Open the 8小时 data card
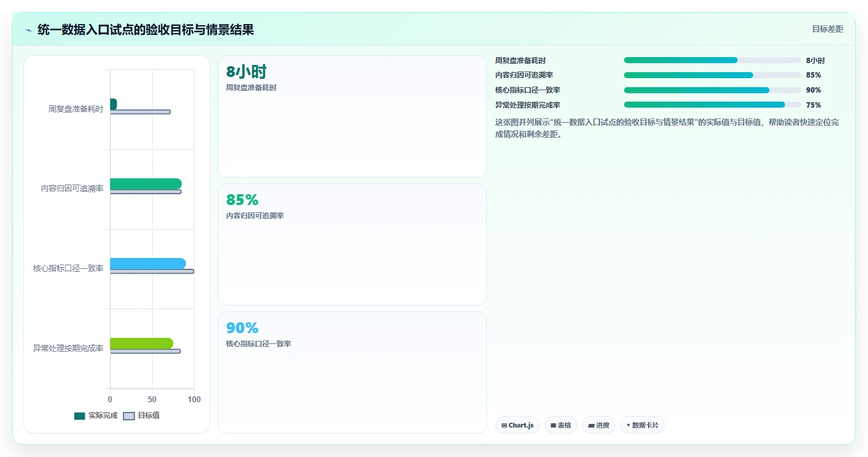The width and height of the screenshot is (868, 457). pyautogui.click(x=352, y=116)
